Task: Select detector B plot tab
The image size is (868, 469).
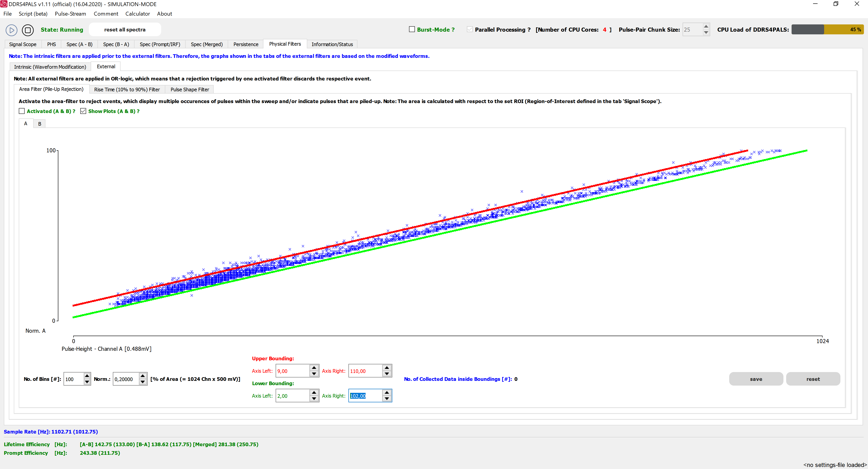Action: [x=39, y=124]
